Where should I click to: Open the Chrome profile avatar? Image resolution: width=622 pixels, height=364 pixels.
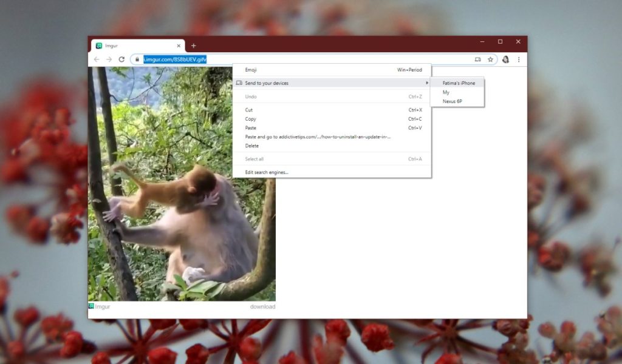click(x=505, y=59)
